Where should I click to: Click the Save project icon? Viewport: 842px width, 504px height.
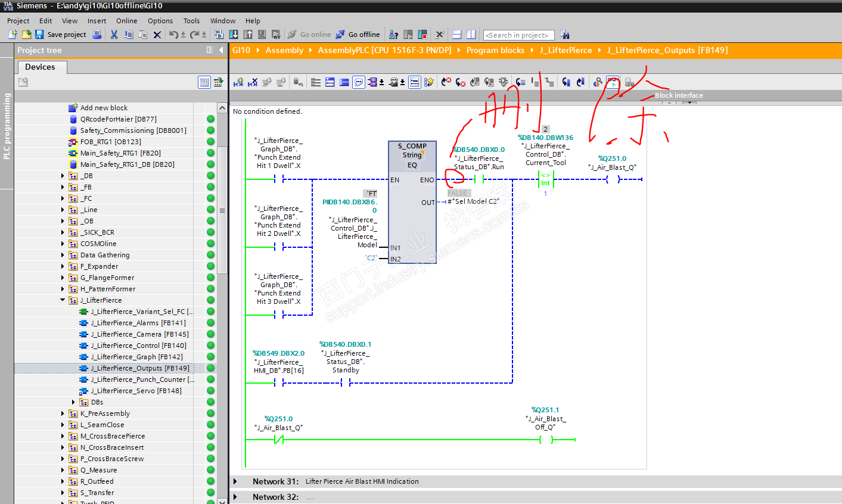(39, 35)
